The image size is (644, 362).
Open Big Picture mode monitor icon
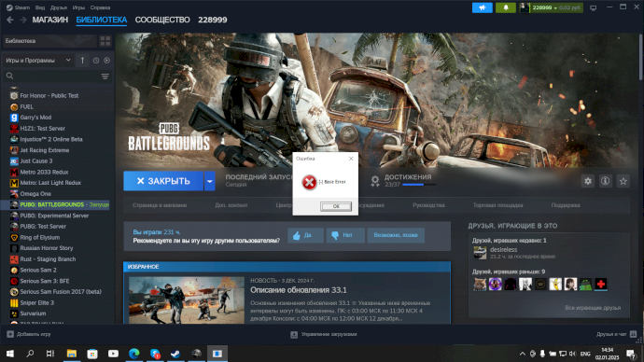click(x=594, y=7)
